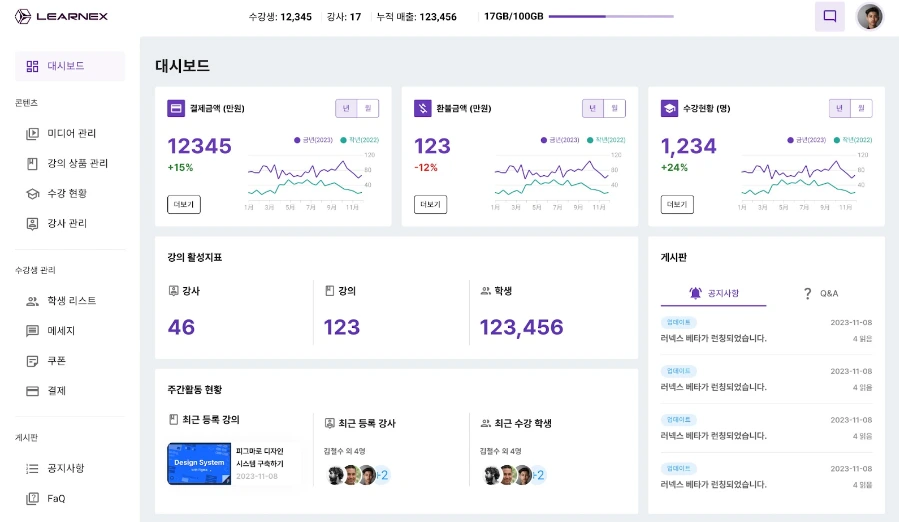Click the 환불금액 line chart
The height and width of the screenshot is (522, 899).
[557, 180]
